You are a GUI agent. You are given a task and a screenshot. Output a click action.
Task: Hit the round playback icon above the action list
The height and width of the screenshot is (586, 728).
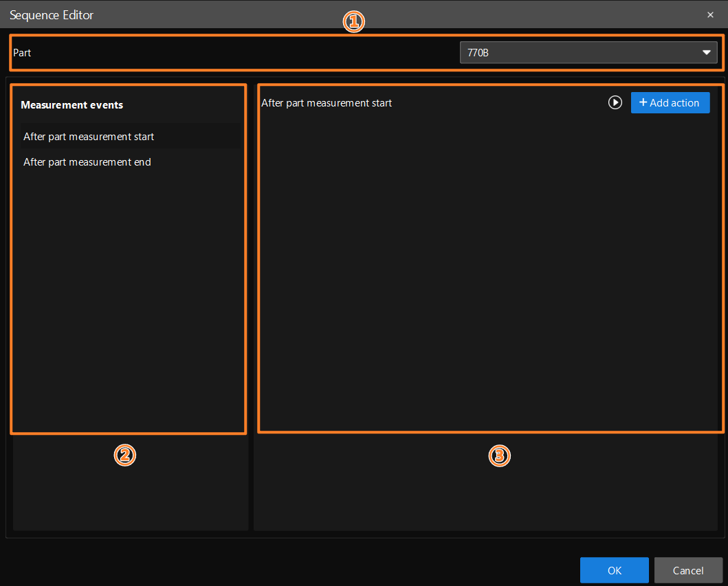coord(615,102)
